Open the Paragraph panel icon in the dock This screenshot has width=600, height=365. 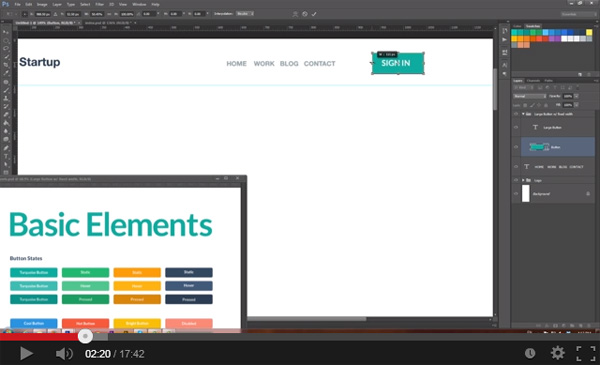(x=505, y=73)
